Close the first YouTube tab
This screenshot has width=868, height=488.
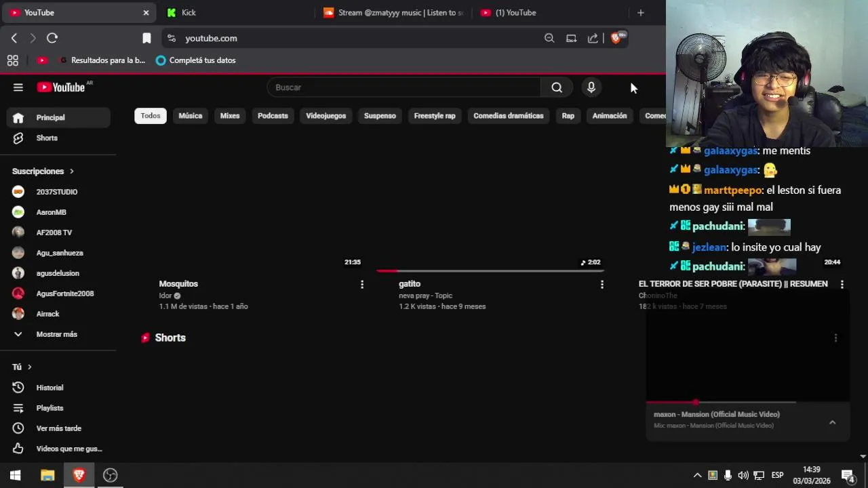[x=146, y=13]
